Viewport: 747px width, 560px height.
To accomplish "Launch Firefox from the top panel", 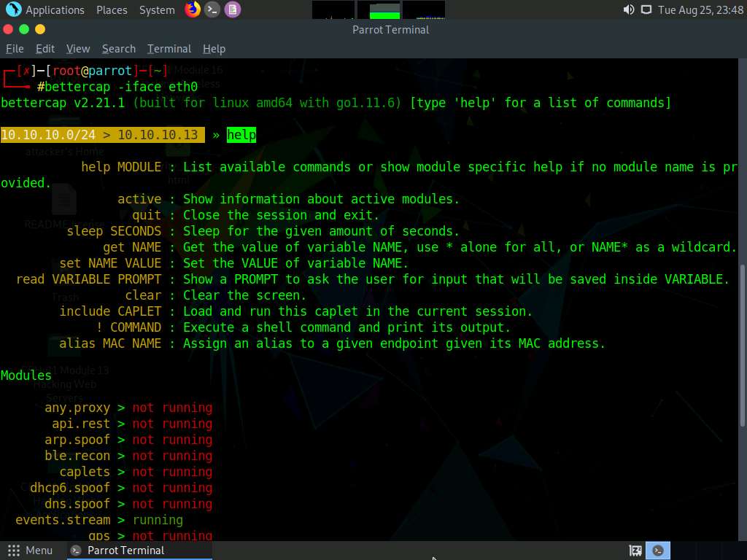I will [x=193, y=9].
